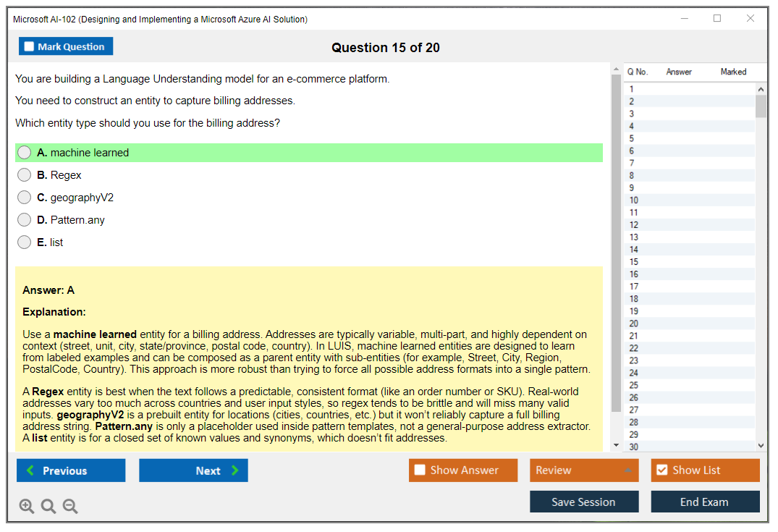Tick the Mark Question checkbox
The width and height of the screenshot is (778, 532).
point(29,46)
